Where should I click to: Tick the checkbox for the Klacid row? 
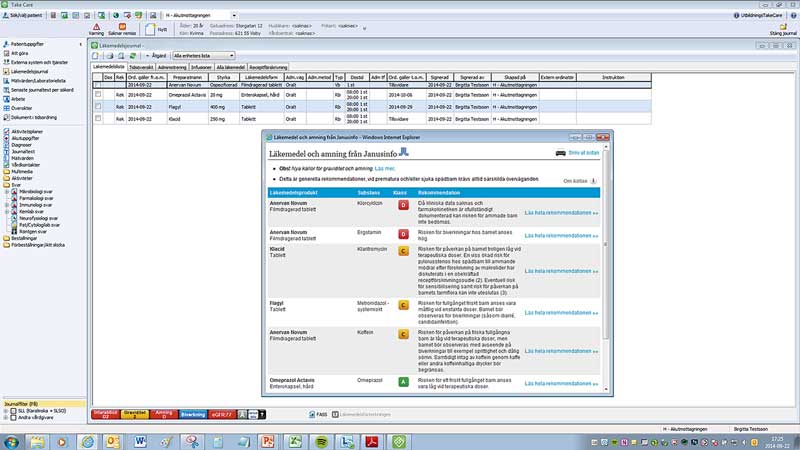(97, 118)
